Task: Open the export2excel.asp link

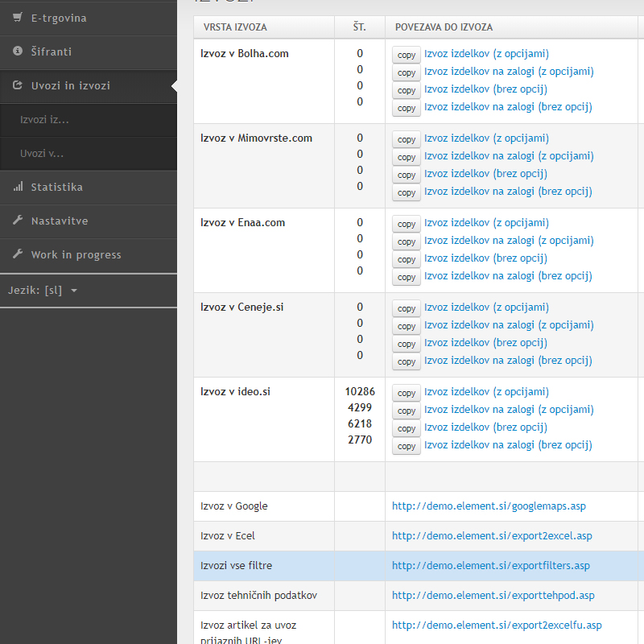Action: click(492, 536)
